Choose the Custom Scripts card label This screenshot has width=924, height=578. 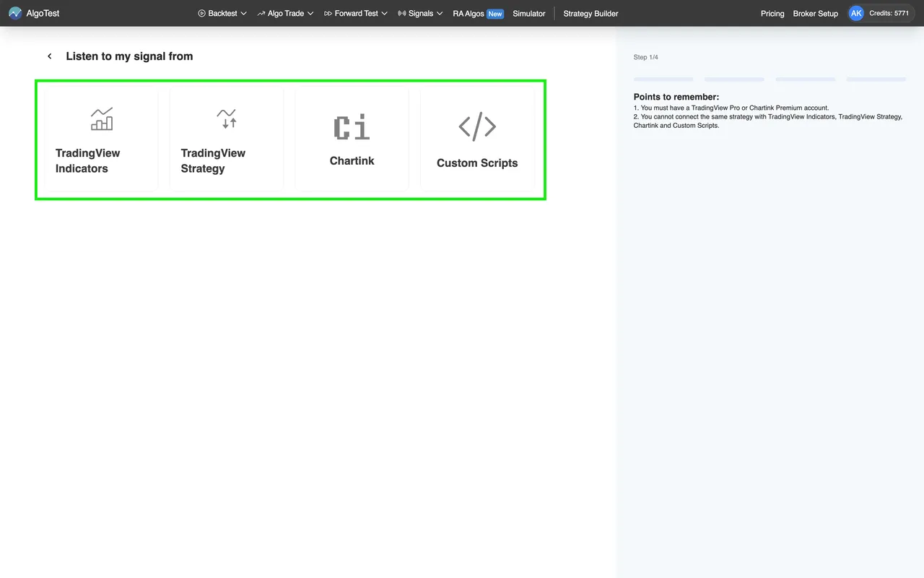click(477, 163)
